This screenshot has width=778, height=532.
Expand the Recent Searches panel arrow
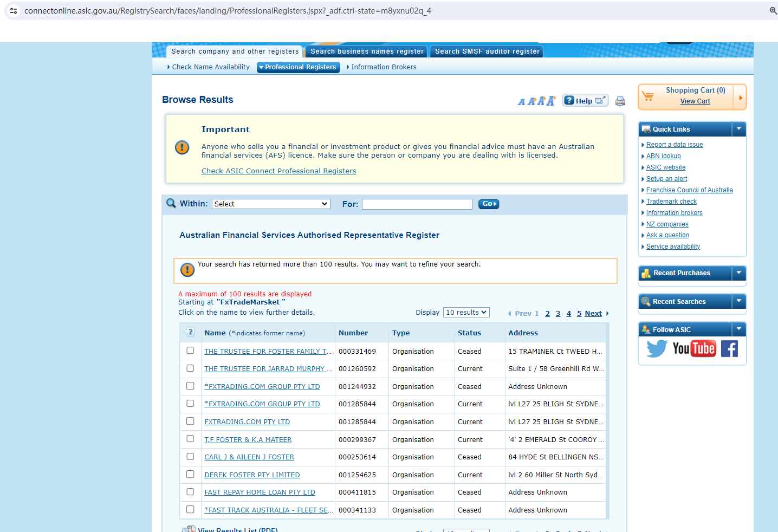pyautogui.click(x=739, y=301)
